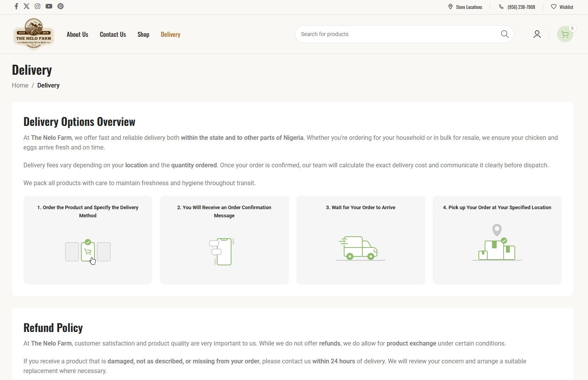Click the phone handset icon in top bar
Screen dimensions: 588x380
[x=501, y=7]
